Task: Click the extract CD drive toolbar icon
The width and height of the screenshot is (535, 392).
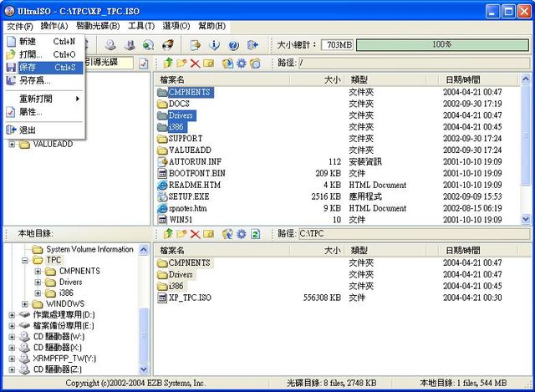Action: (110, 45)
